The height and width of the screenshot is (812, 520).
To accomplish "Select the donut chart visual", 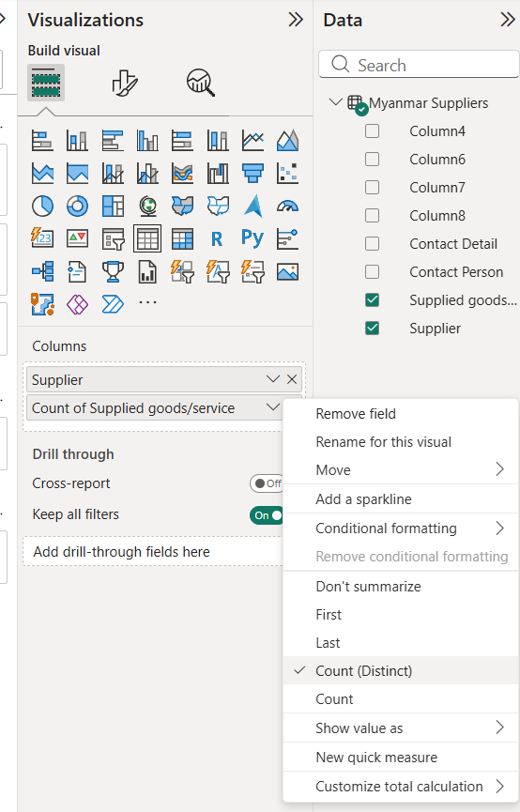I will pos(77,207).
